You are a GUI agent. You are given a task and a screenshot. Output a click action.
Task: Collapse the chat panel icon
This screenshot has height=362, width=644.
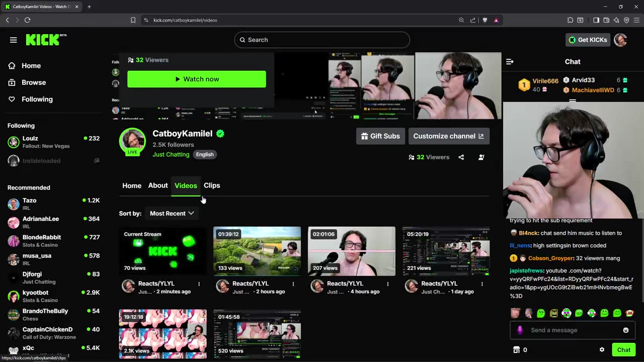click(510, 62)
